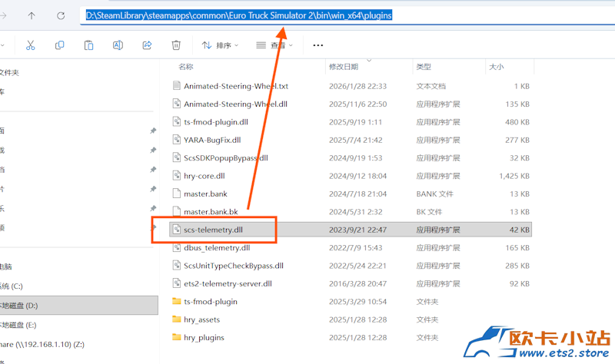615x364 pixels.
Task: Open the 排序 sort dropdown
Action: tap(220, 45)
